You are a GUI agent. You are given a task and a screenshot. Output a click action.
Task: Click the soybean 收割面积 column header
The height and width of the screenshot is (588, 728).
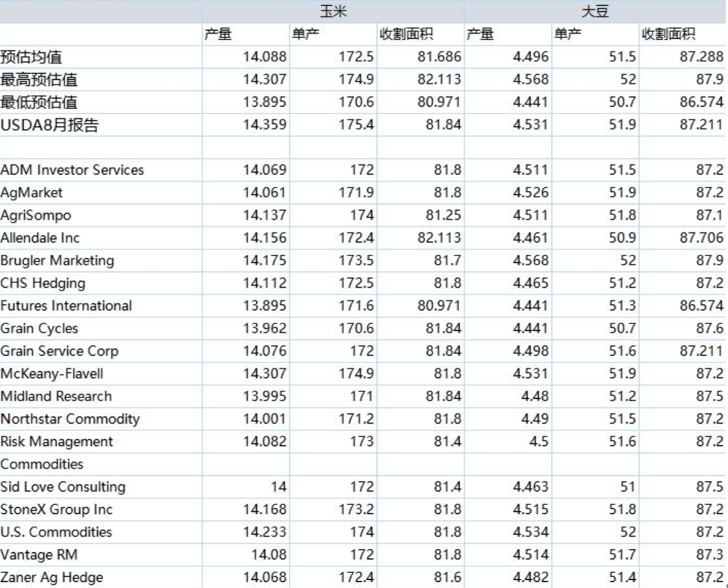point(668,34)
